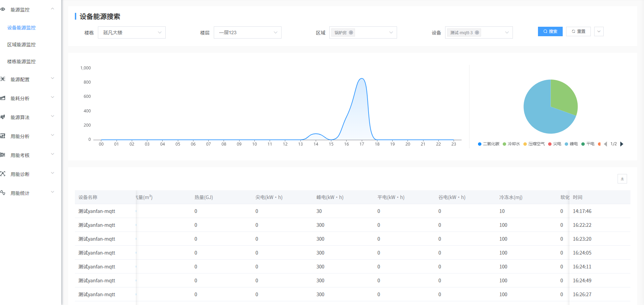
Task: Click 冷冻水 value 10 in first row
Action: [502, 211]
